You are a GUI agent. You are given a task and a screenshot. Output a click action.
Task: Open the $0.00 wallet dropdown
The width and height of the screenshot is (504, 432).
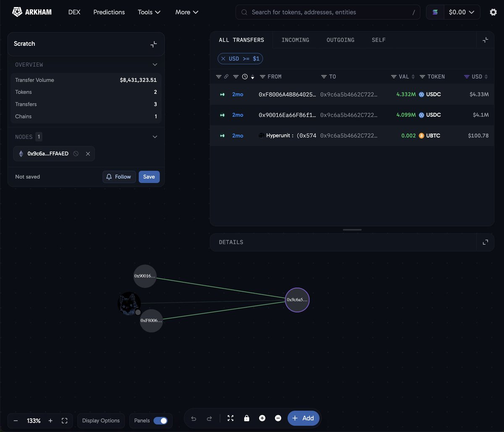(x=462, y=12)
